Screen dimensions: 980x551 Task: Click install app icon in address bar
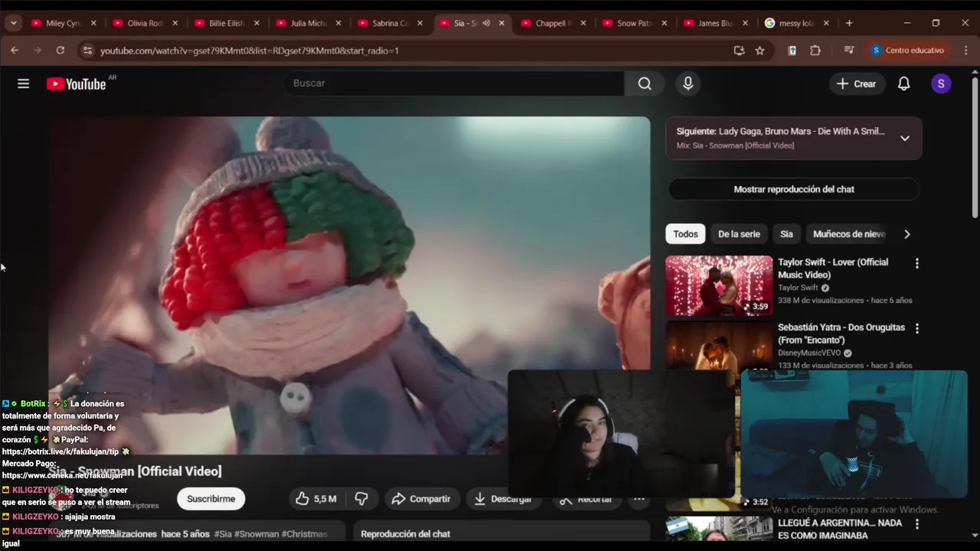(739, 51)
